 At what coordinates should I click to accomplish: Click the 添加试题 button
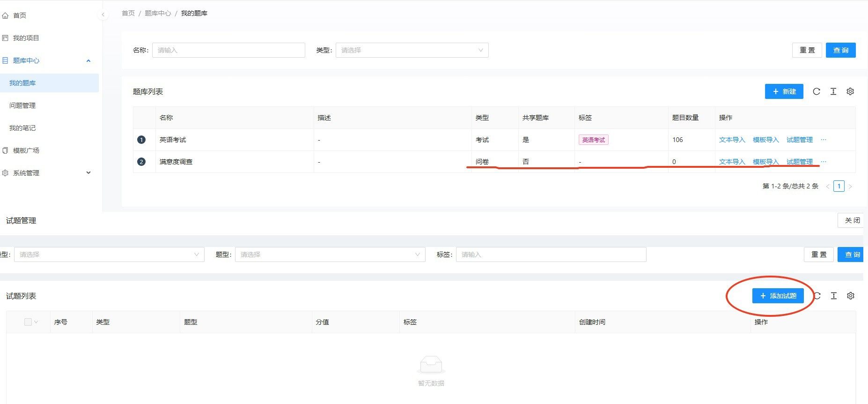(778, 296)
